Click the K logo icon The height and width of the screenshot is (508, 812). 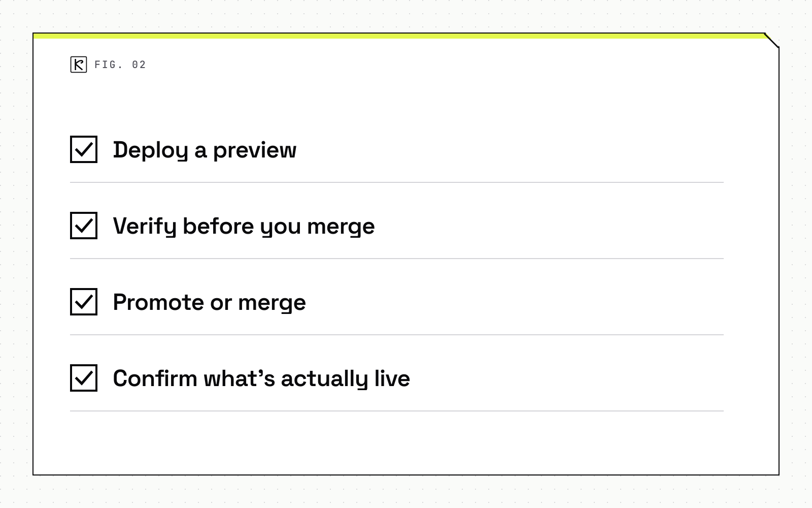coord(79,65)
